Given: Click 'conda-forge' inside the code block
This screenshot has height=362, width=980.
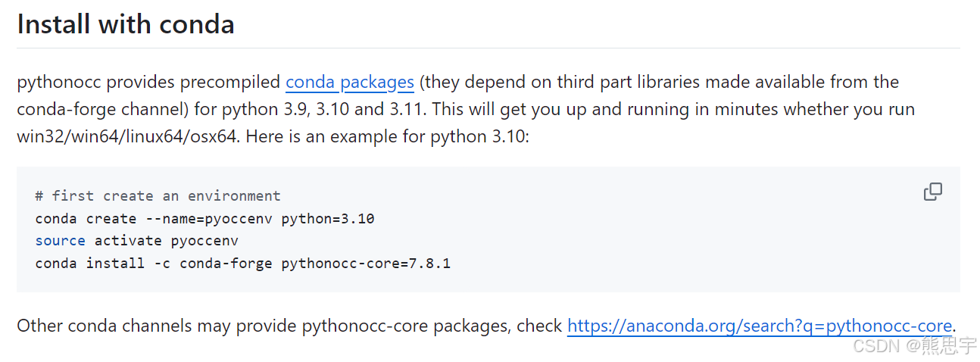Looking at the screenshot, I should click(x=226, y=264).
